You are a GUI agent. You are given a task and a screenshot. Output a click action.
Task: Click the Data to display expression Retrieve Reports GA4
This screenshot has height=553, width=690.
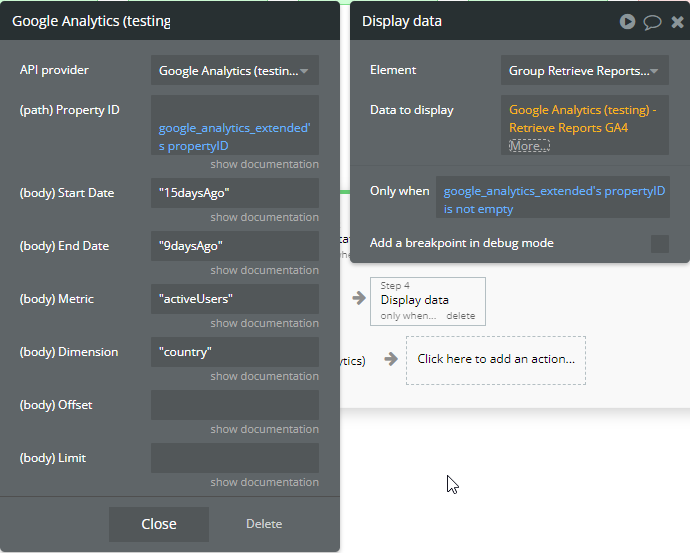pos(584,125)
